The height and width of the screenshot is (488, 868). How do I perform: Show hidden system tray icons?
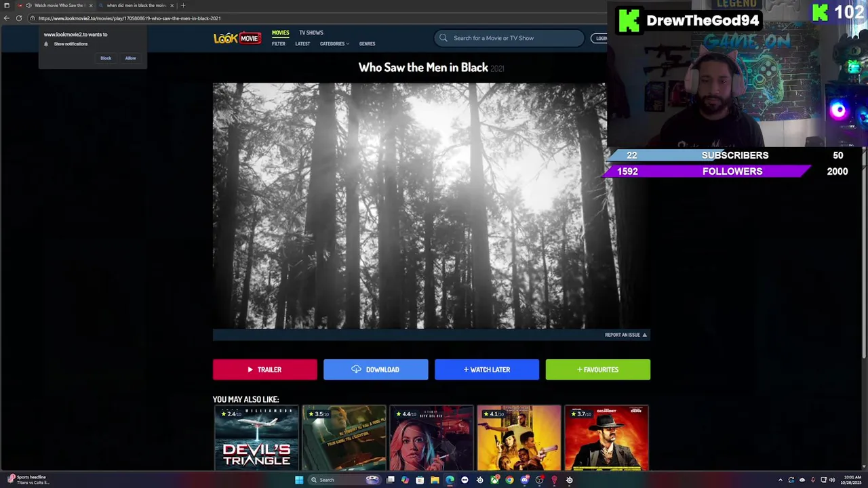coord(781,480)
